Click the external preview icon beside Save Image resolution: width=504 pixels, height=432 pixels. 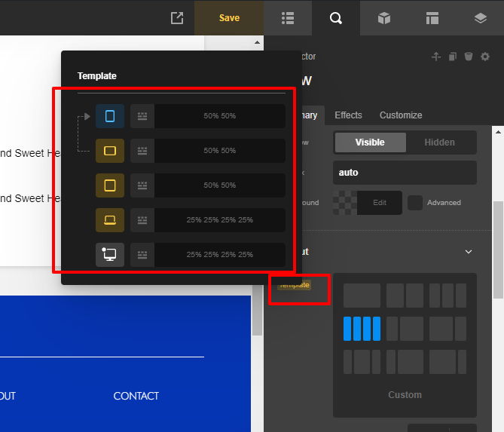click(x=177, y=18)
